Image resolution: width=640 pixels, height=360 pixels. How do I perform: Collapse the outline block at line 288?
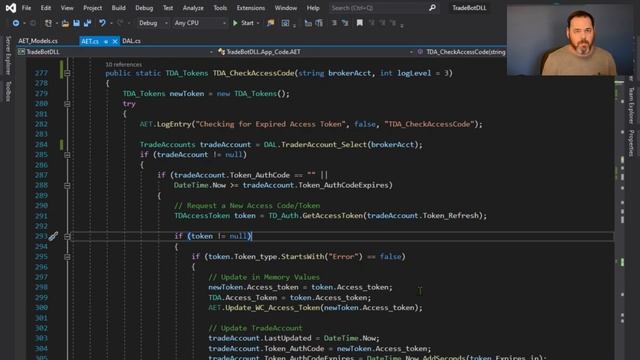point(67,186)
